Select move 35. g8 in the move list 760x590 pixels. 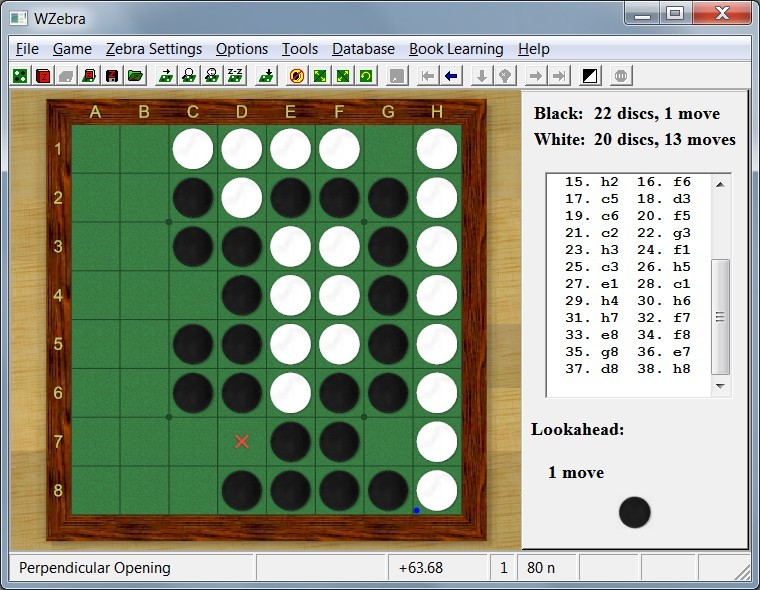pyautogui.click(x=592, y=352)
